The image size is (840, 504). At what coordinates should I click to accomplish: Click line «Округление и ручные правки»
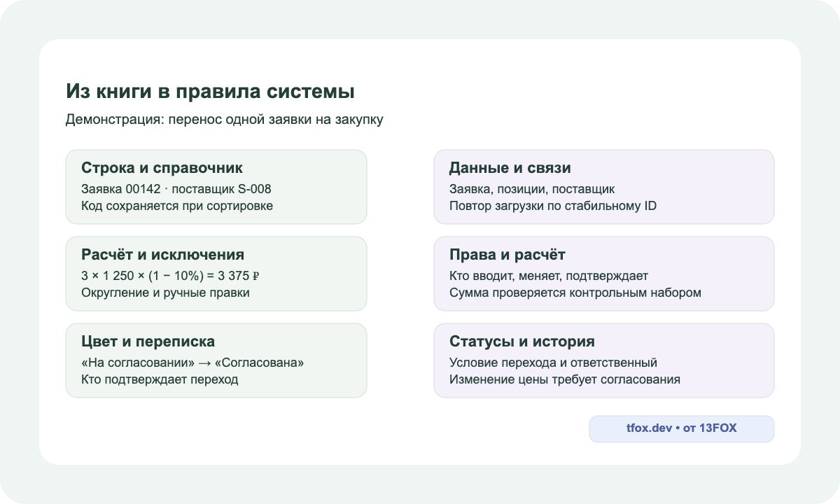click(x=165, y=293)
